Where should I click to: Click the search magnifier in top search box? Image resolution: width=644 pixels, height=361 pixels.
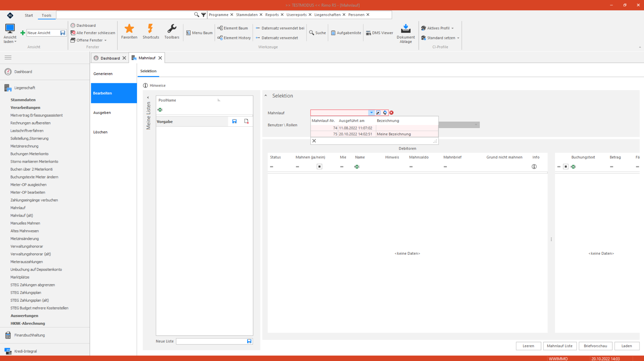pyautogui.click(x=196, y=15)
